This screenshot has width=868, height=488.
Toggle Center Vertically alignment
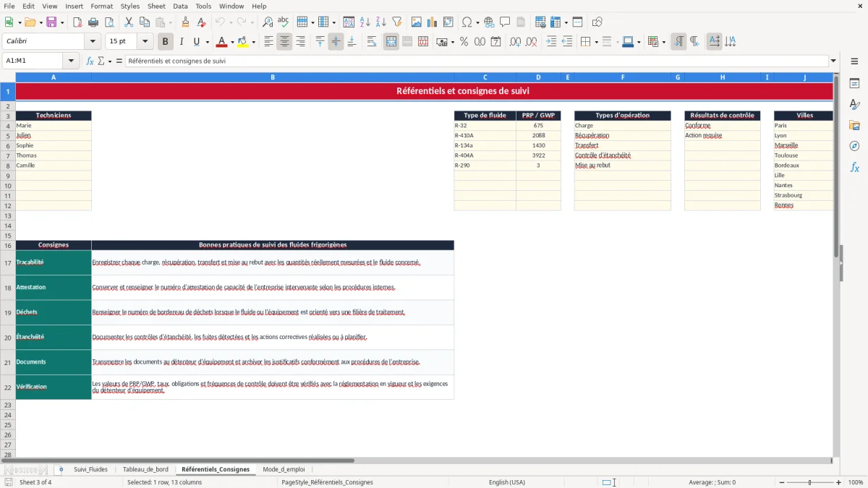point(336,42)
